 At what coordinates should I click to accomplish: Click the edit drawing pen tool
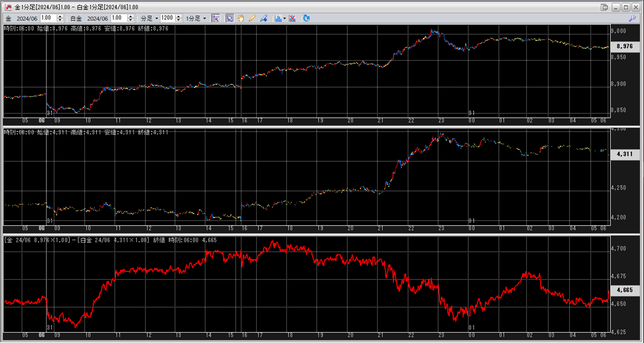coord(264,18)
